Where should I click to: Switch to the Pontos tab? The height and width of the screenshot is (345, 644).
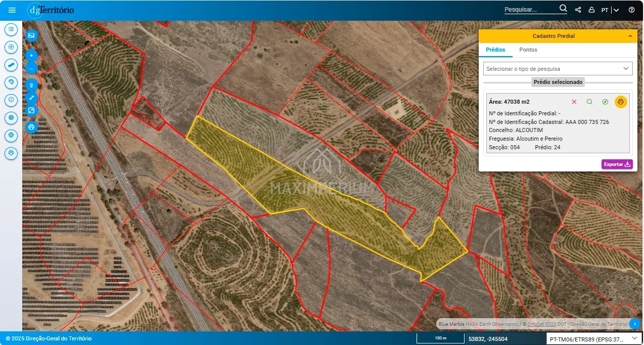528,50
